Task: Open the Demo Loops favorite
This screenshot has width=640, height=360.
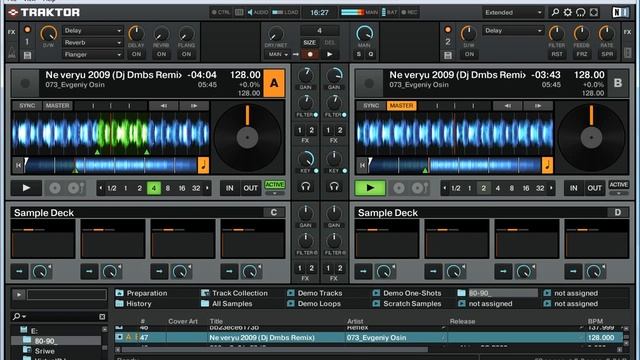Action: [x=314, y=304]
